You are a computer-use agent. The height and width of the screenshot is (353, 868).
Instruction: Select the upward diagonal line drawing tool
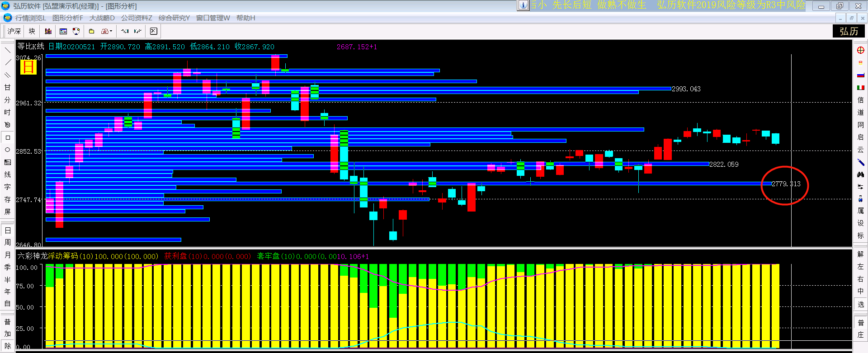8,62
